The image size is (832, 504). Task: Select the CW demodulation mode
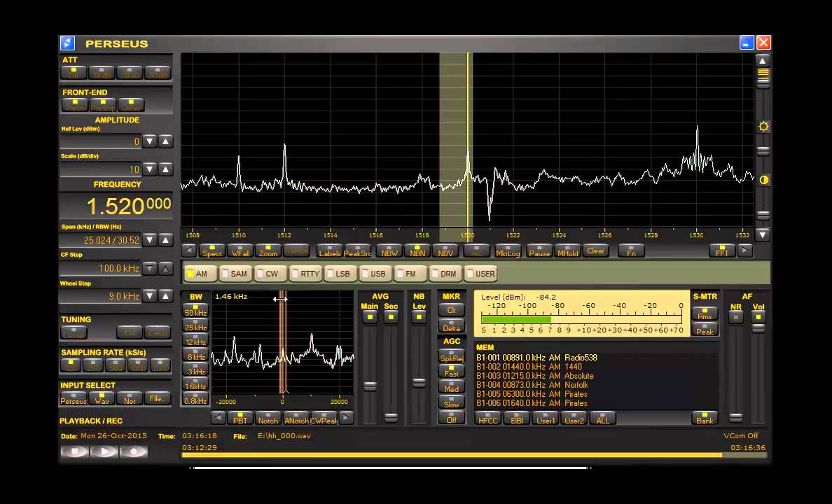pyautogui.click(x=270, y=274)
